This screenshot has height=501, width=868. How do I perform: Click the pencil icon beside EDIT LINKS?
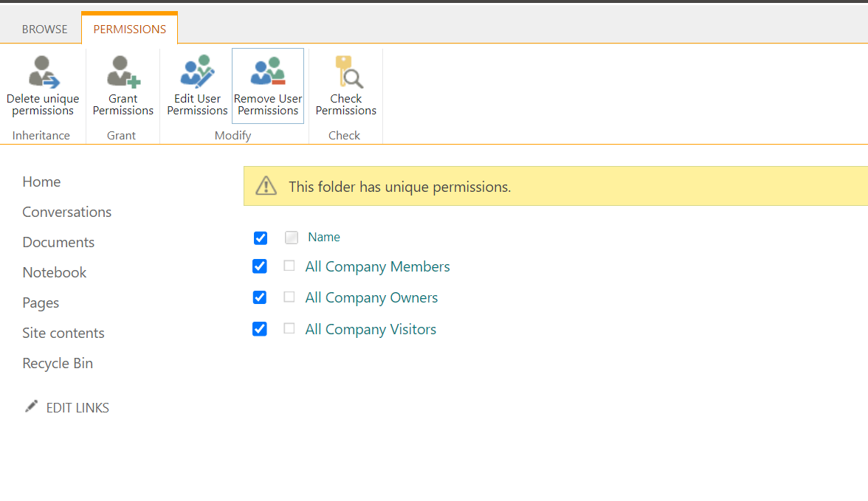tap(31, 407)
